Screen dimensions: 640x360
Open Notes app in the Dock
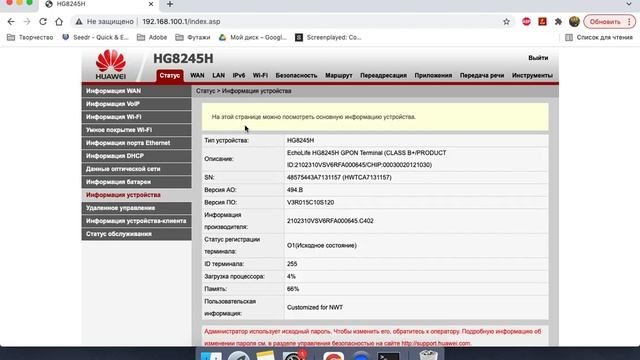266,355
